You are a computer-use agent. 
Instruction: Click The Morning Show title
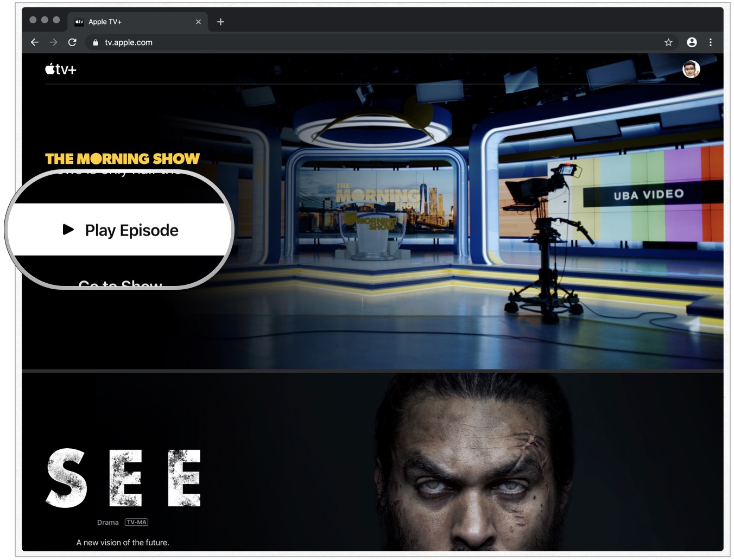click(x=122, y=158)
